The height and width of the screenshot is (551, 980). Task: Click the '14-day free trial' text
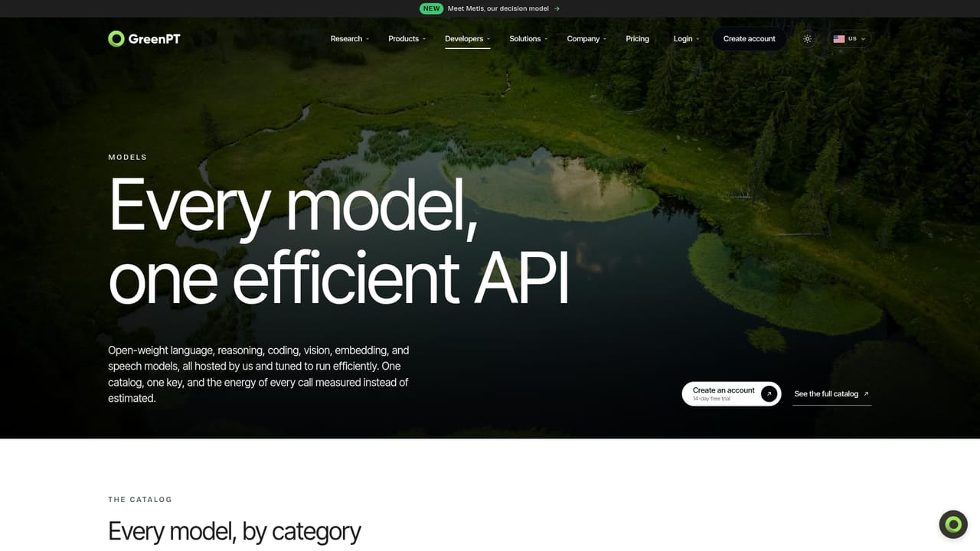(x=711, y=399)
